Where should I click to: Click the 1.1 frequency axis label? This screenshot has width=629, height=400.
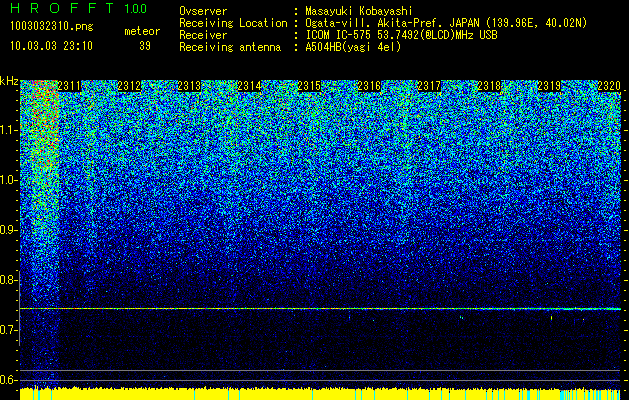[9, 130]
